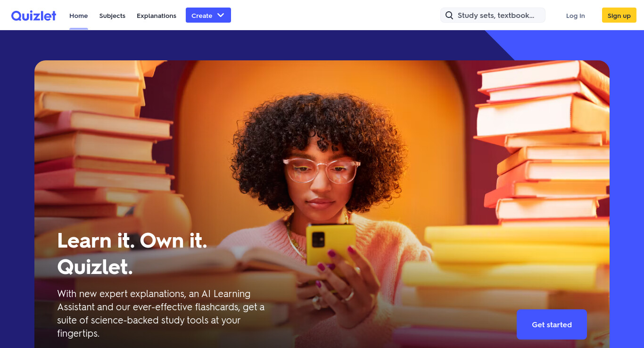
Task: Open the Create menu button
Action: point(208,15)
